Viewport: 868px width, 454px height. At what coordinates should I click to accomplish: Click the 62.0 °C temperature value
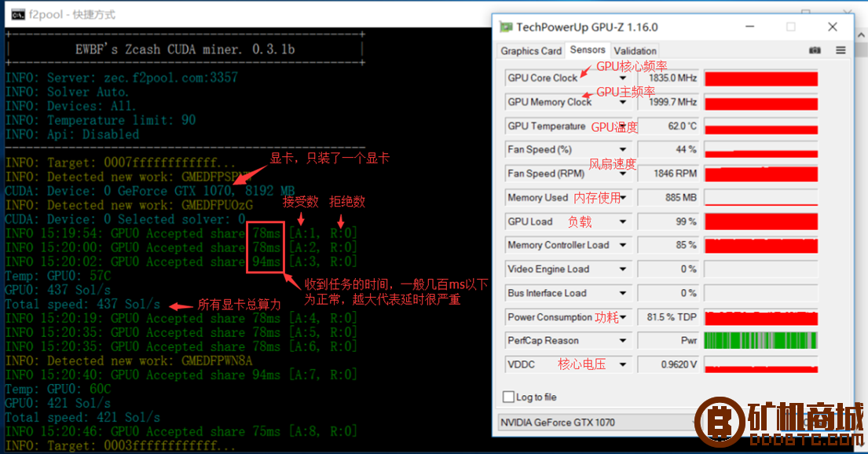tap(668, 126)
